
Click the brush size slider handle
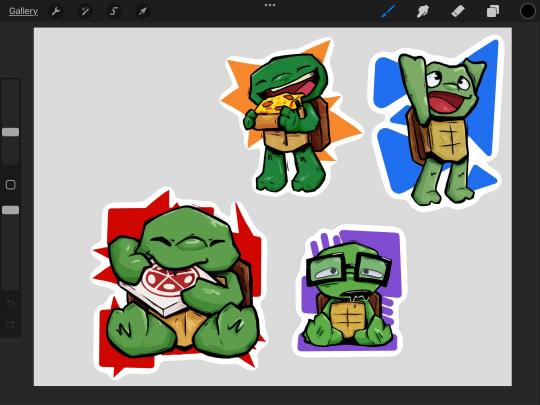pos(11,132)
